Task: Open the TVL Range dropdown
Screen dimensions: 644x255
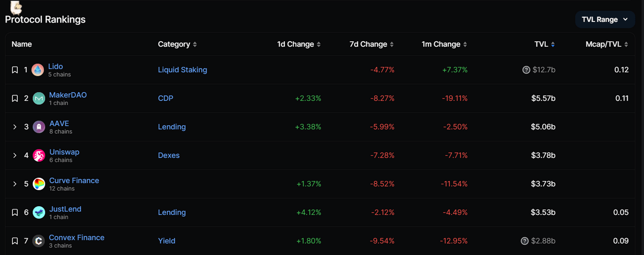Action: (x=604, y=19)
